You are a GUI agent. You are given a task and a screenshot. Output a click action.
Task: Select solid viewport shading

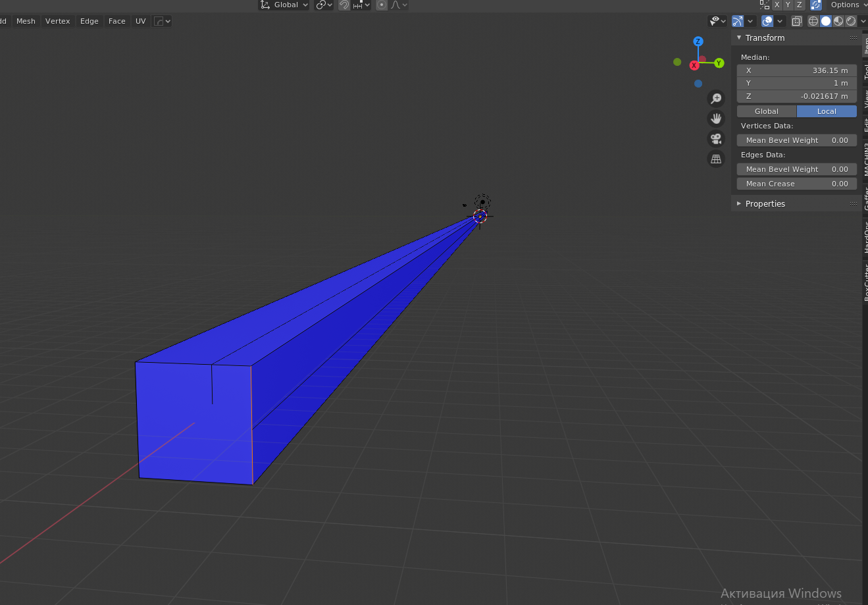click(x=826, y=21)
